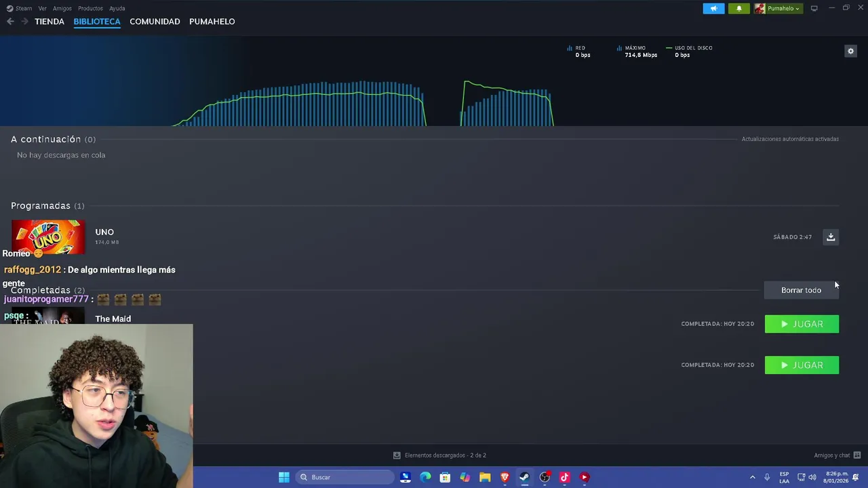This screenshot has width=868, height=488.
Task: Open the Ayuda menu
Action: [x=117, y=8]
